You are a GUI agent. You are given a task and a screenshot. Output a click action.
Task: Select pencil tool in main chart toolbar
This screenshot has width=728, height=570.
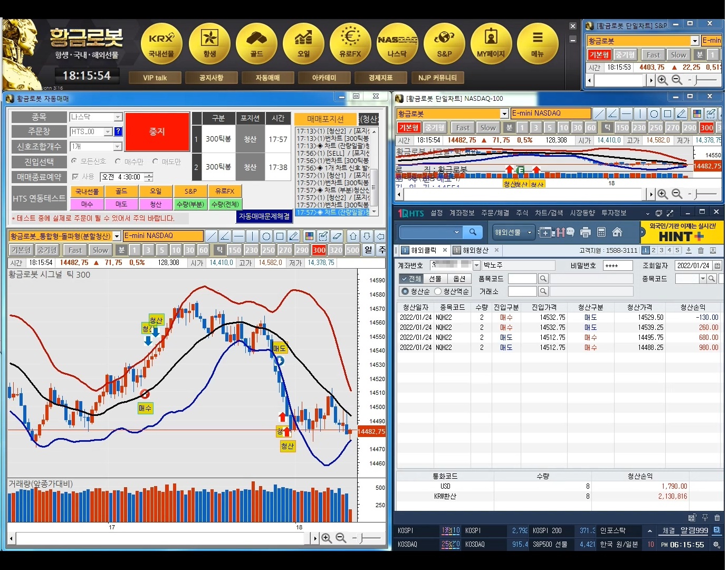click(294, 236)
